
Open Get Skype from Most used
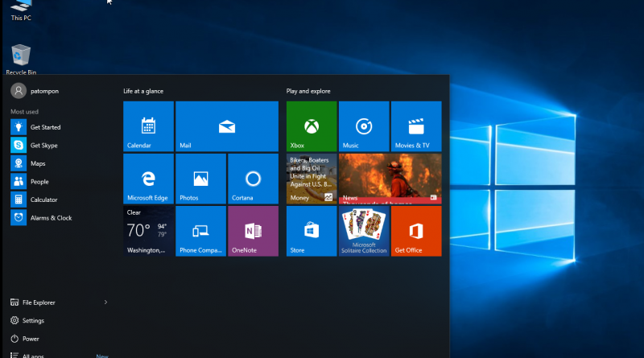[60, 146]
